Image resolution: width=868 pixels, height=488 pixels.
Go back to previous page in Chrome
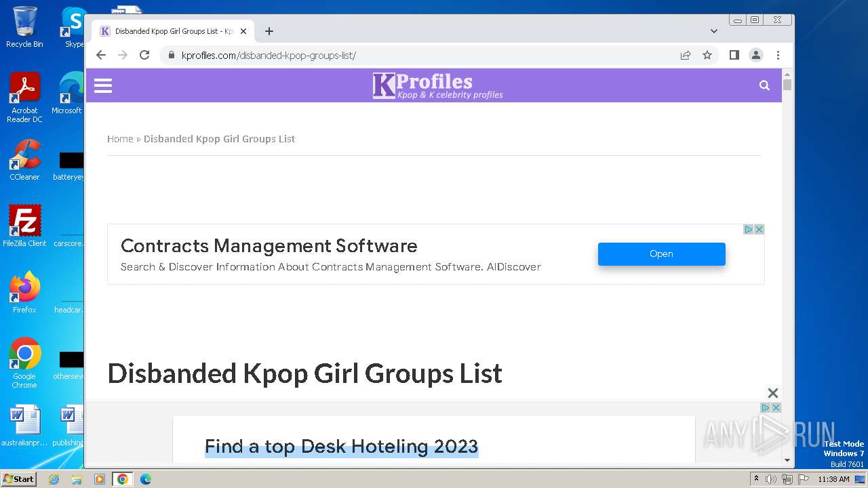pos(101,55)
